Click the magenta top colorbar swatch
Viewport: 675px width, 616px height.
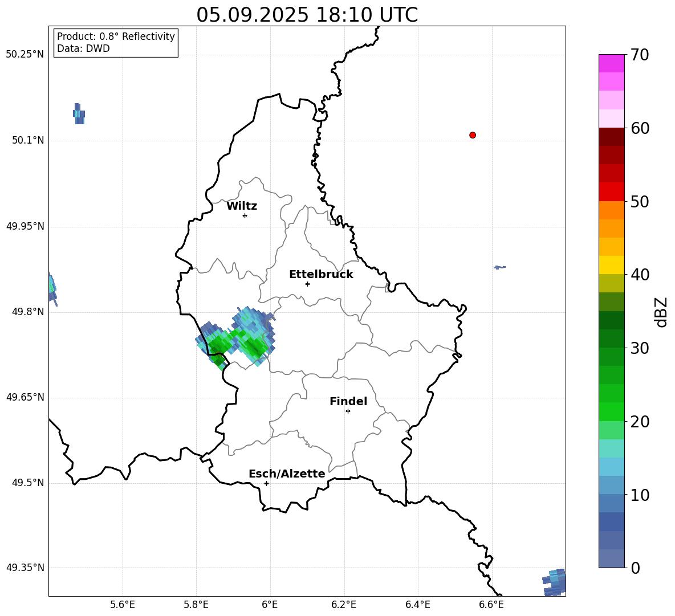[x=611, y=63]
